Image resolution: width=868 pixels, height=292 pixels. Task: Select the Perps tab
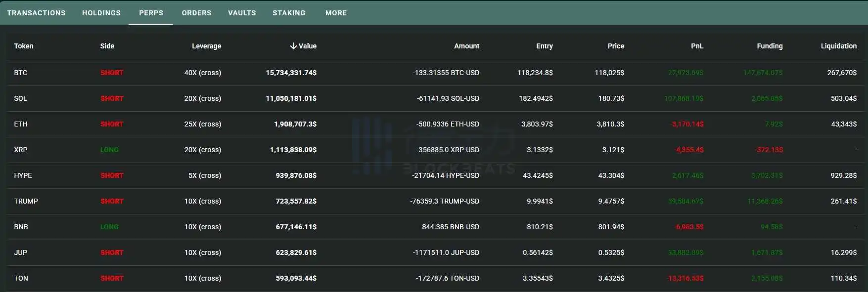point(151,13)
